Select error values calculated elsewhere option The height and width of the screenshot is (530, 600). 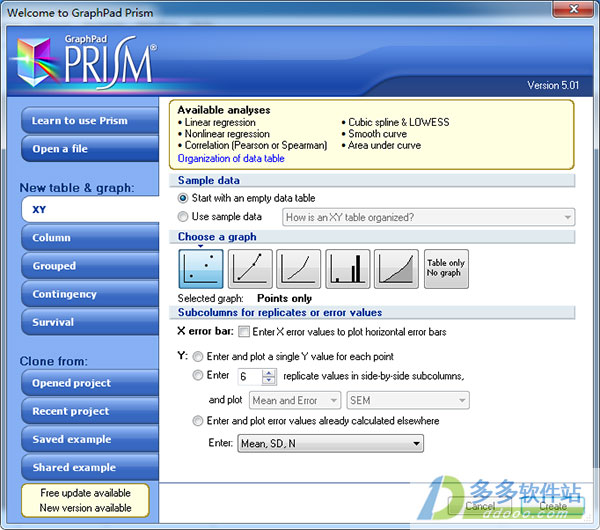pos(198,421)
